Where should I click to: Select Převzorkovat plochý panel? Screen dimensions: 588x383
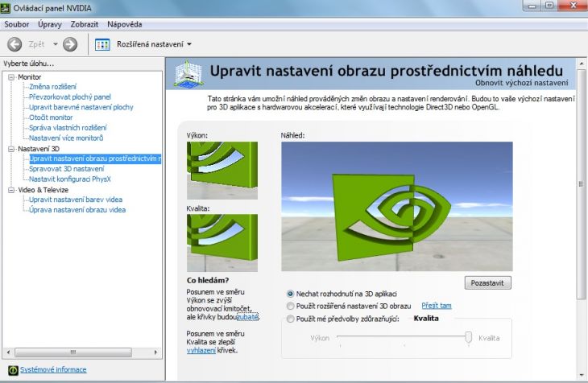click(70, 97)
